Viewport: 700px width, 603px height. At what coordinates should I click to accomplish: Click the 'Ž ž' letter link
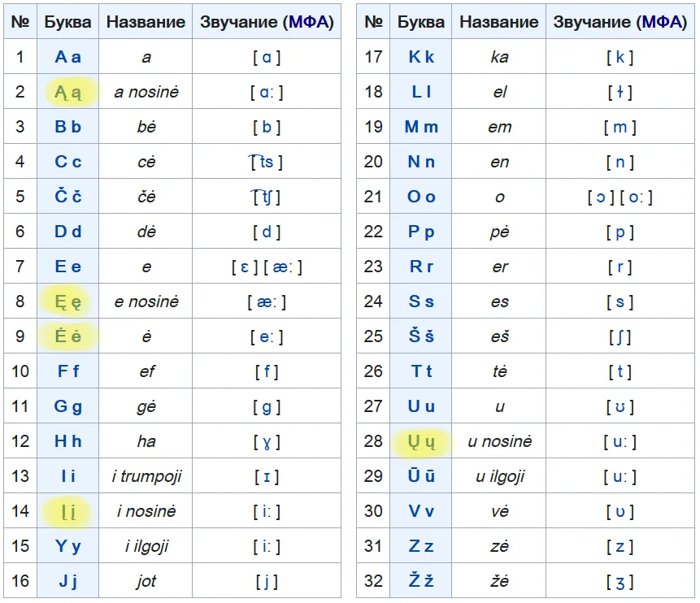click(x=421, y=581)
